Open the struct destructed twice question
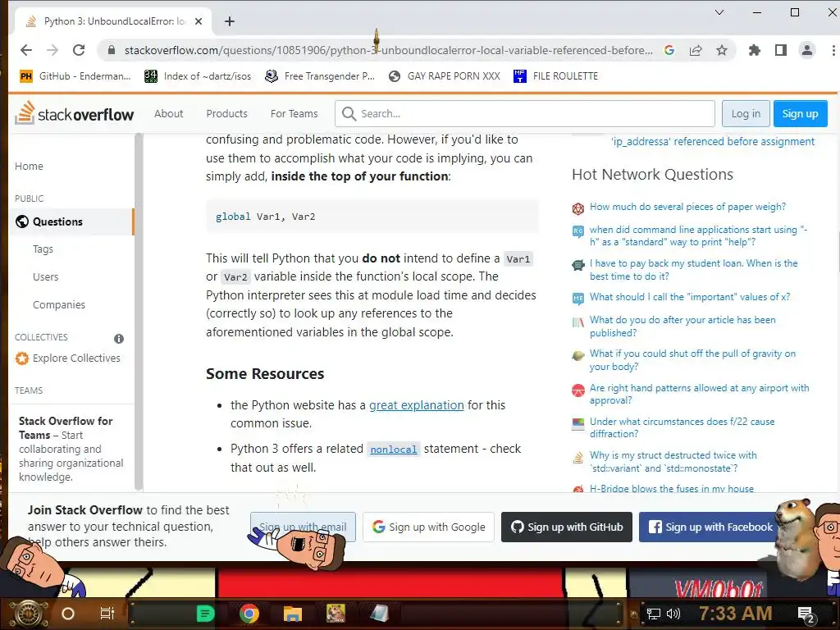 coord(673,461)
